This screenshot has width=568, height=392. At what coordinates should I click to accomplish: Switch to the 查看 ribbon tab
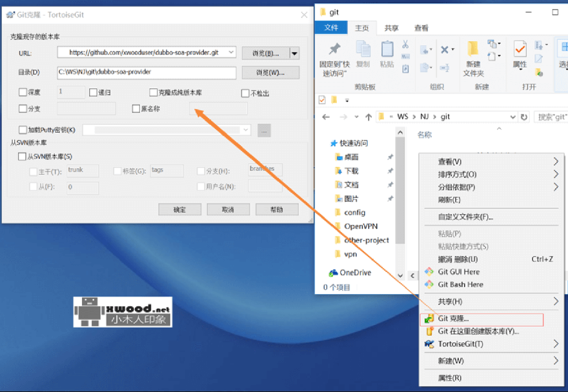click(421, 28)
